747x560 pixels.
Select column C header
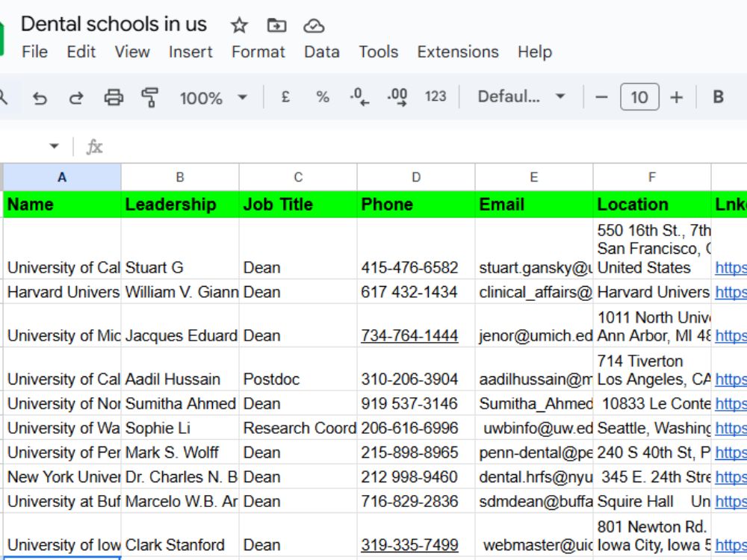tap(298, 177)
